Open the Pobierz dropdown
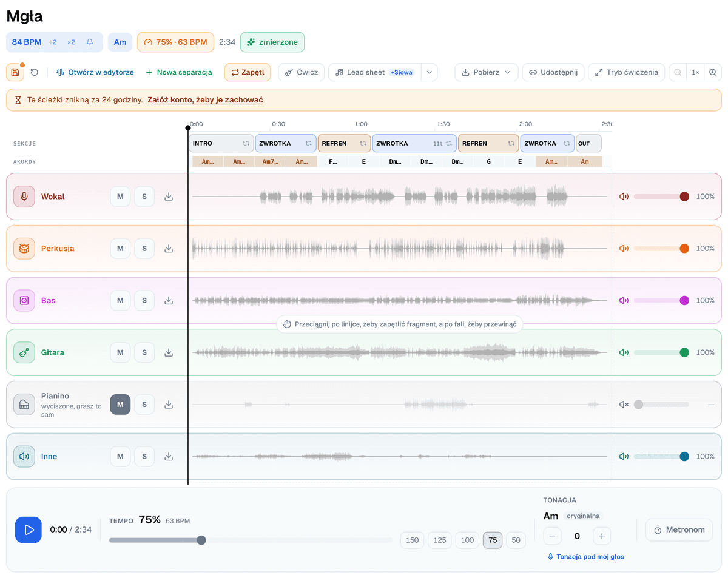The height and width of the screenshot is (578, 728). point(487,72)
